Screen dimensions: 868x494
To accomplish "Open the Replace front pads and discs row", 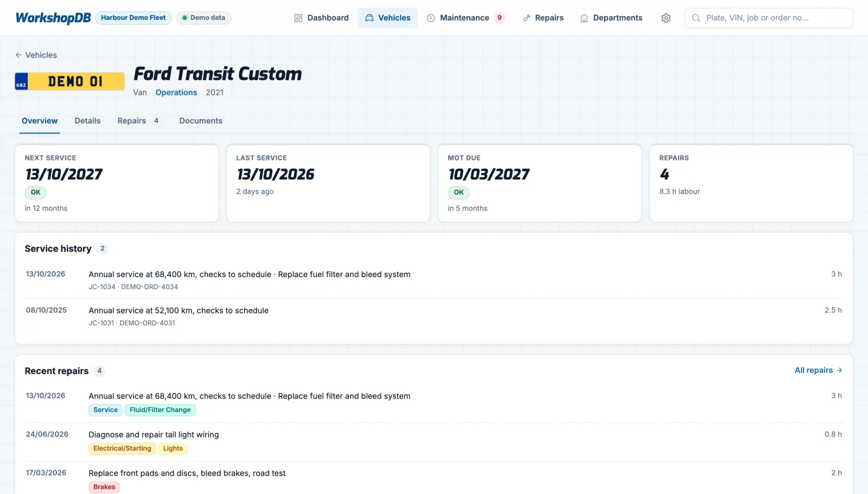I will pyautogui.click(x=434, y=479).
